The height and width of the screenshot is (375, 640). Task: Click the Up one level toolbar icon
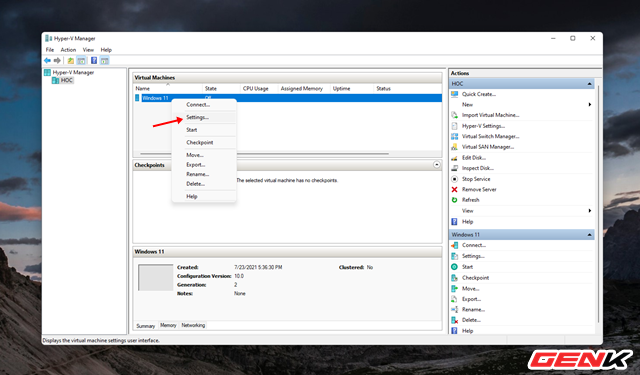point(71,60)
